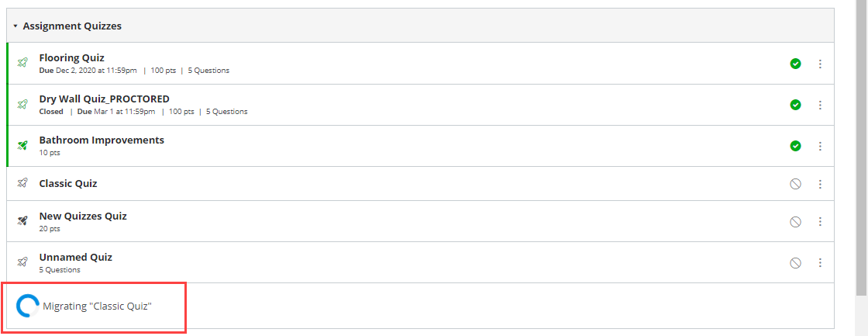This screenshot has height=336, width=868.
Task: Open the options menu for Unnamed Quiz
Action: (x=820, y=263)
